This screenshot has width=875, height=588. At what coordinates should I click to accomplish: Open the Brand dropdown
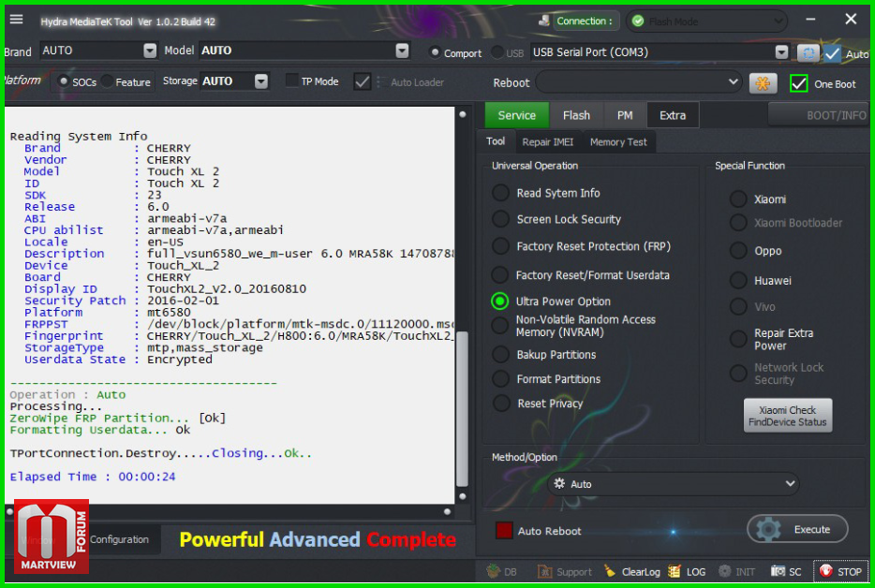pos(150,51)
